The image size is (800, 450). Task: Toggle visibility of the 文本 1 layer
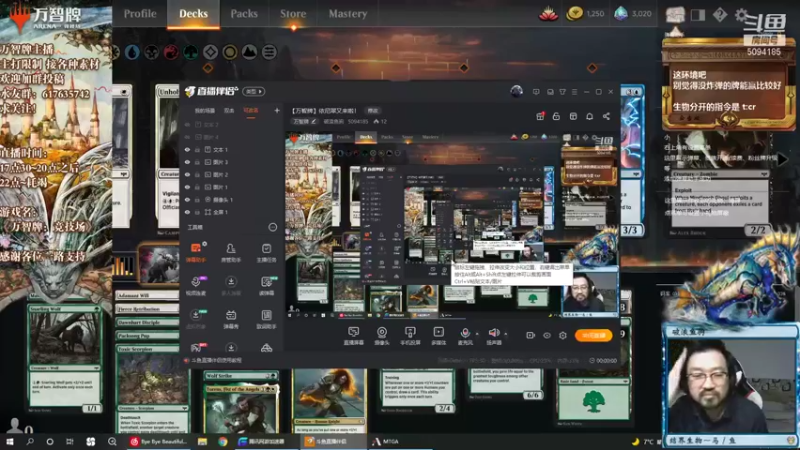(x=187, y=150)
